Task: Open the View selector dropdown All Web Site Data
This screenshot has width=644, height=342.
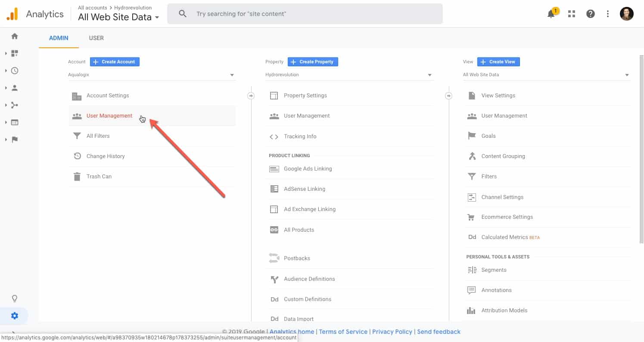Action: tap(546, 75)
